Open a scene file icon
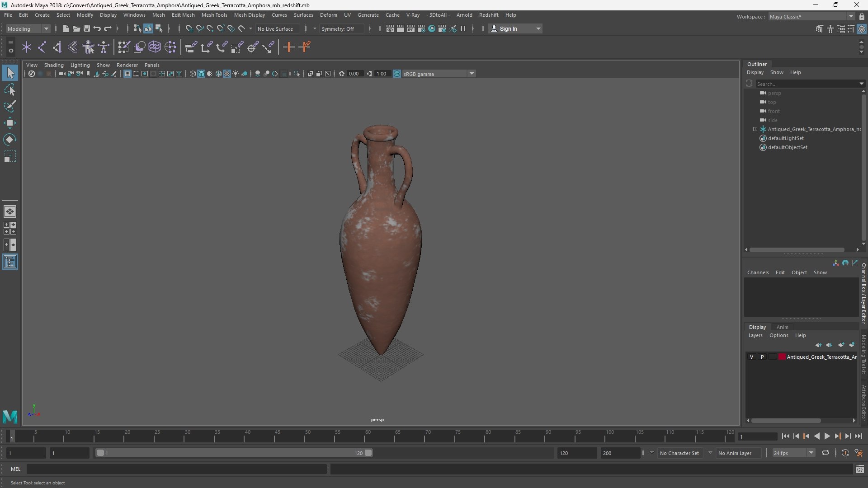868x488 pixels. (x=76, y=28)
